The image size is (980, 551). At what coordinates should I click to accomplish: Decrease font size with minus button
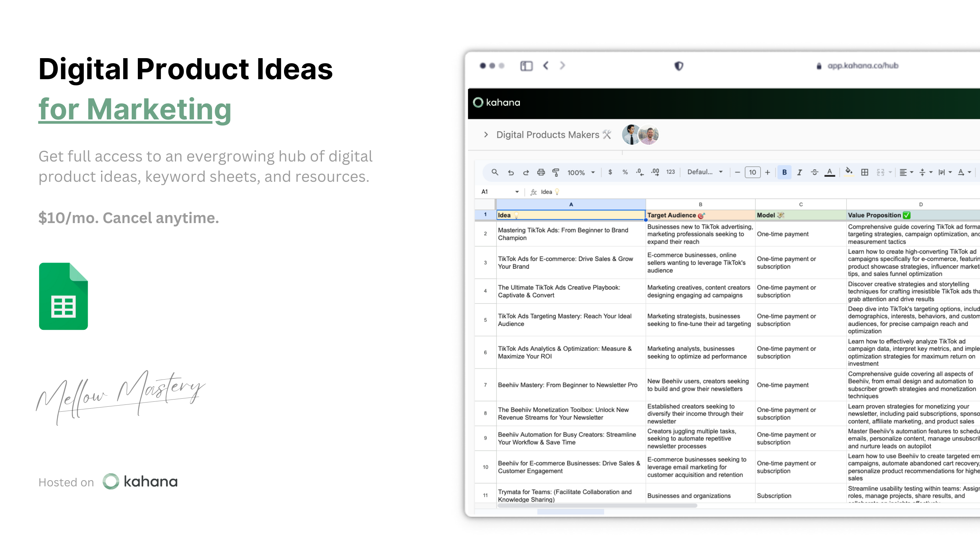pos(737,172)
